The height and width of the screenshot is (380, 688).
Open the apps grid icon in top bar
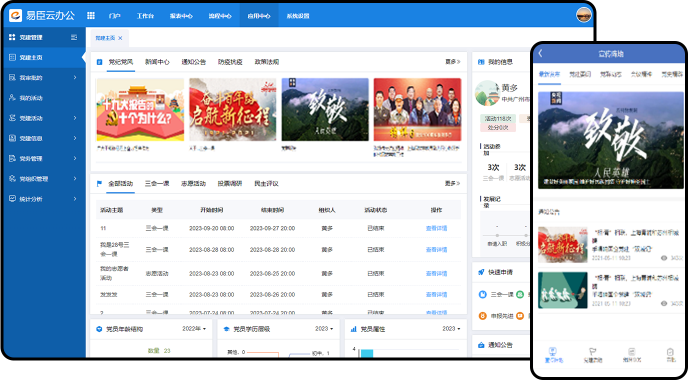(91, 15)
